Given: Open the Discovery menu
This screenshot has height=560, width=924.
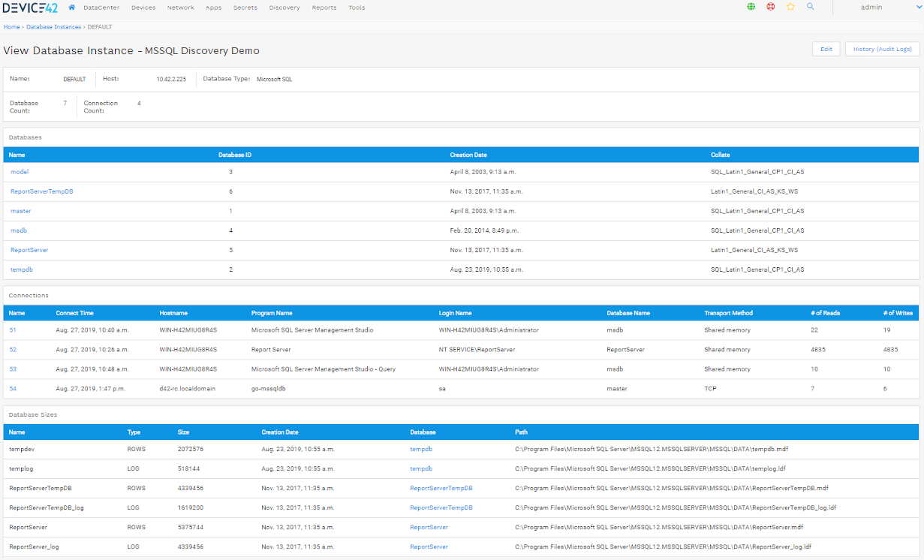Looking at the screenshot, I should click(284, 8).
